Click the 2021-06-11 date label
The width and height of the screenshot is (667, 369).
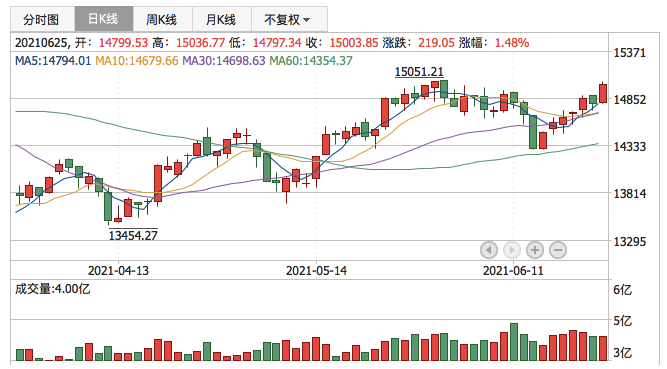513,271
